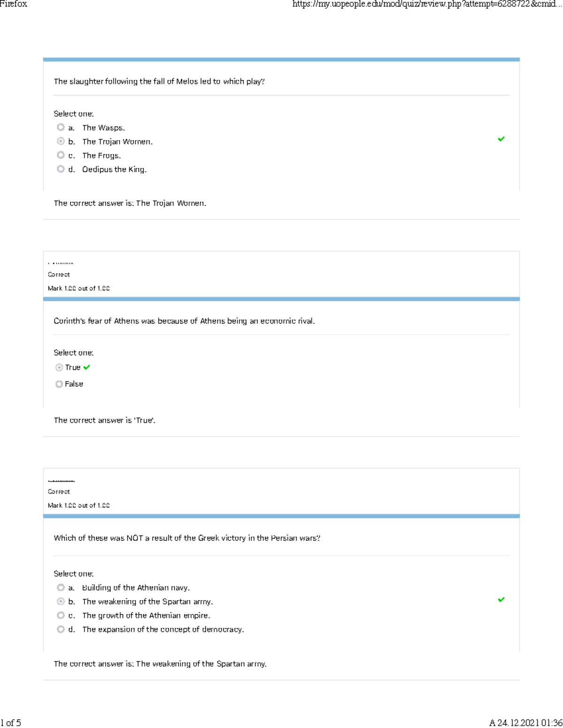Screen dimensions: 563x728
Task: Click the "1 of 5" page indicator
Action: coord(12,723)
